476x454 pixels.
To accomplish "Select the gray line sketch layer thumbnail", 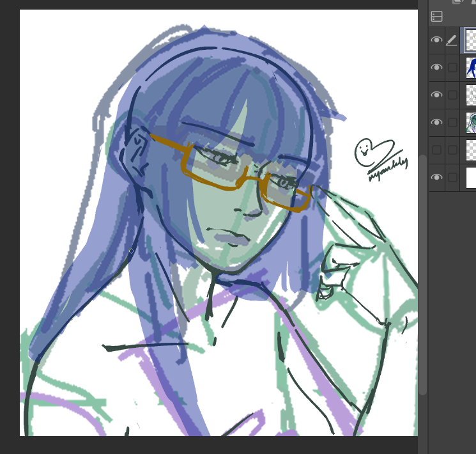I will click(x=471, y=95).
